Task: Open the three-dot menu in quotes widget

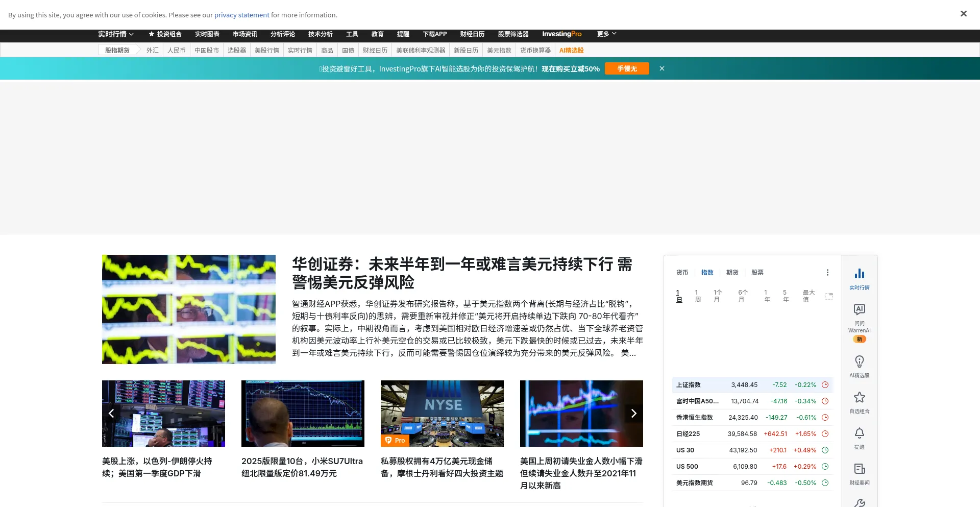Action: pos(827,273)
